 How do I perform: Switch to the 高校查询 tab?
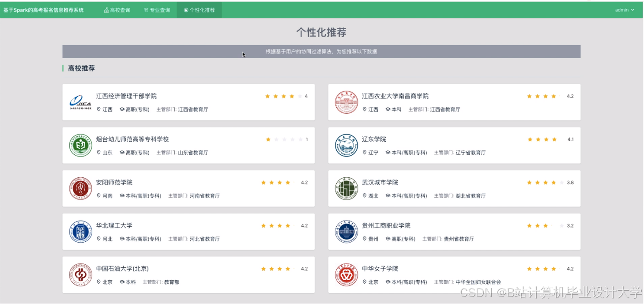pos(117,9)
